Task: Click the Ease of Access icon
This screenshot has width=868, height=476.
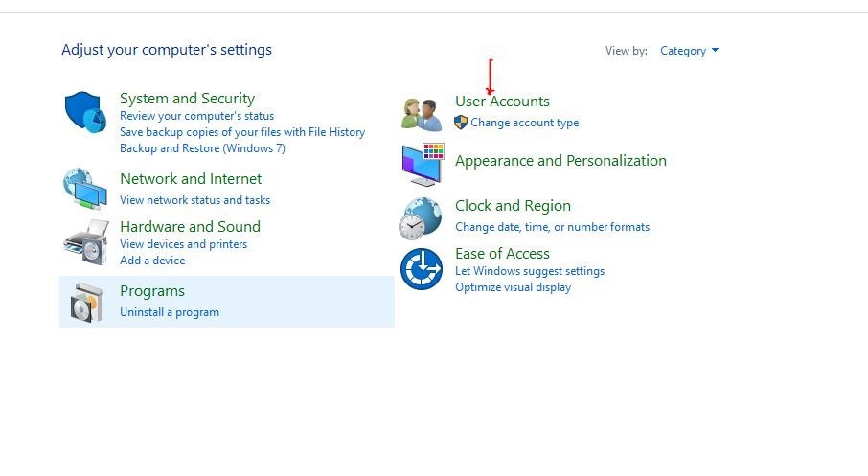Action: [x=421, y=269]
